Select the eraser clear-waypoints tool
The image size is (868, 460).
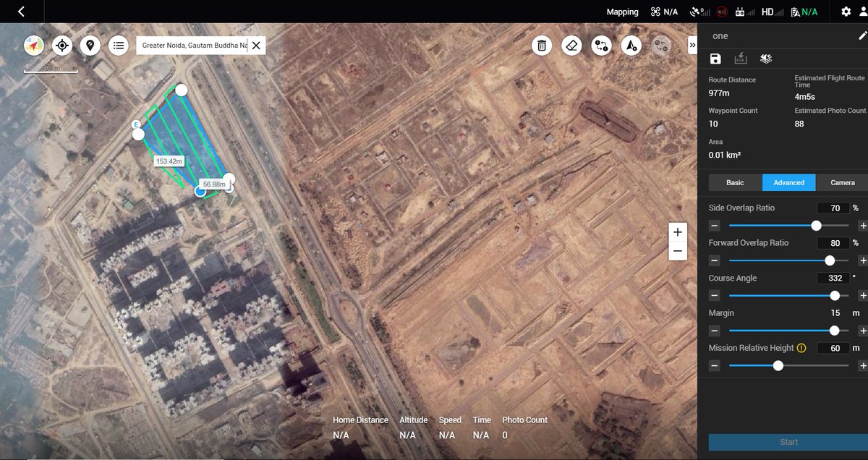click(571, 46)
